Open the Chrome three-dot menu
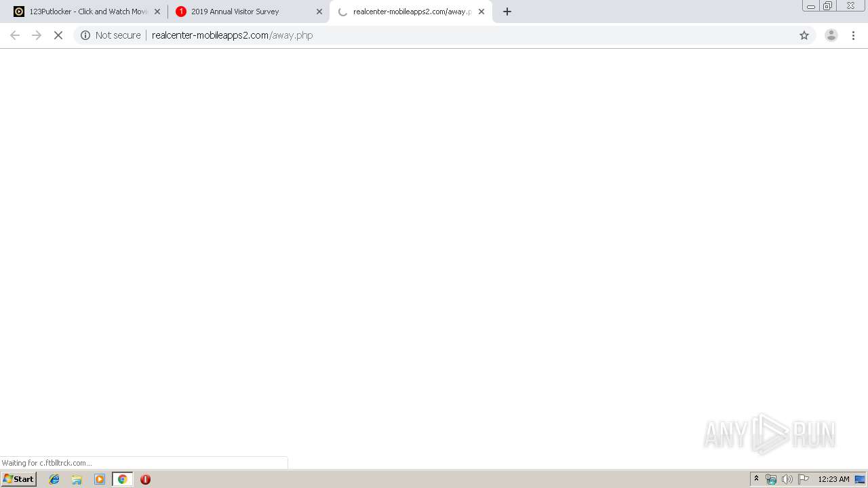The image size is (868, 488). click(854, 35)
